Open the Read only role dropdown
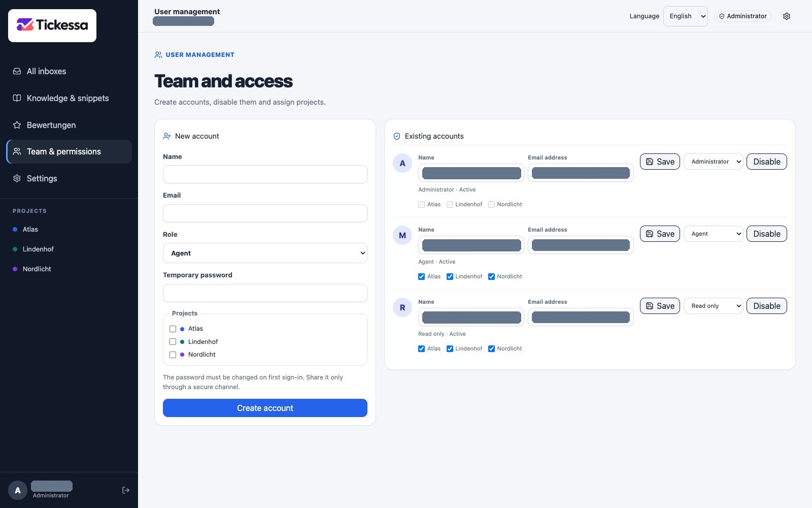Viewport: 812px width, 508px height. point(714,306)
